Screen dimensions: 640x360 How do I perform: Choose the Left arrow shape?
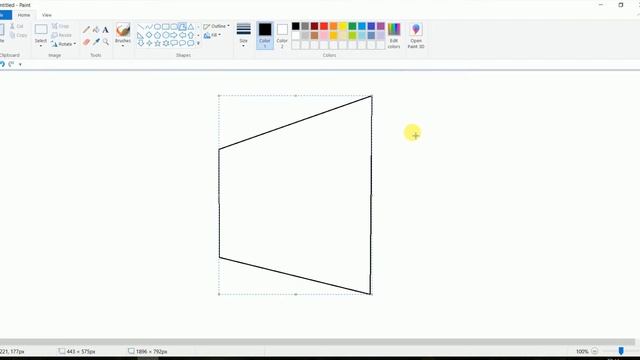point(182,35)
